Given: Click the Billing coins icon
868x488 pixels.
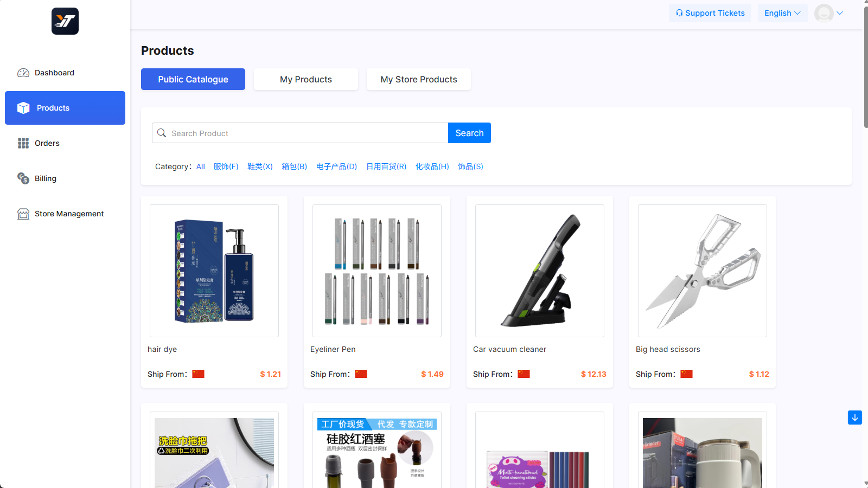Looking at the screenshot, I should point(23,178).
